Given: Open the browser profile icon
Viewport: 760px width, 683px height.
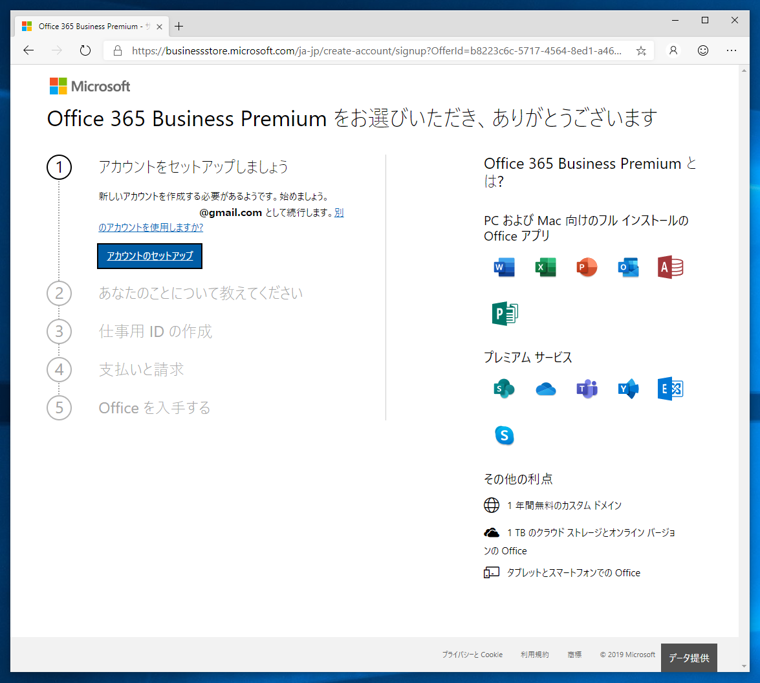Looking at the screenshot, I should coord(673,50).
